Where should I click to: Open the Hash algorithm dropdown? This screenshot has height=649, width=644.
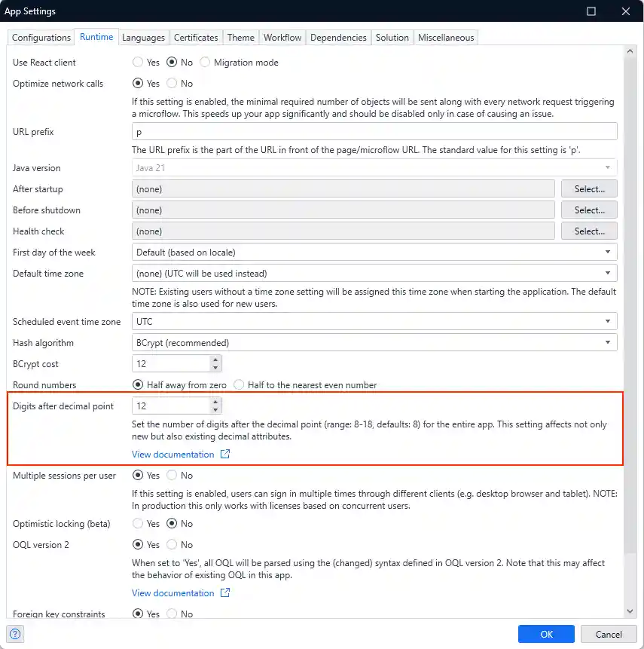(x=374, y=343)
